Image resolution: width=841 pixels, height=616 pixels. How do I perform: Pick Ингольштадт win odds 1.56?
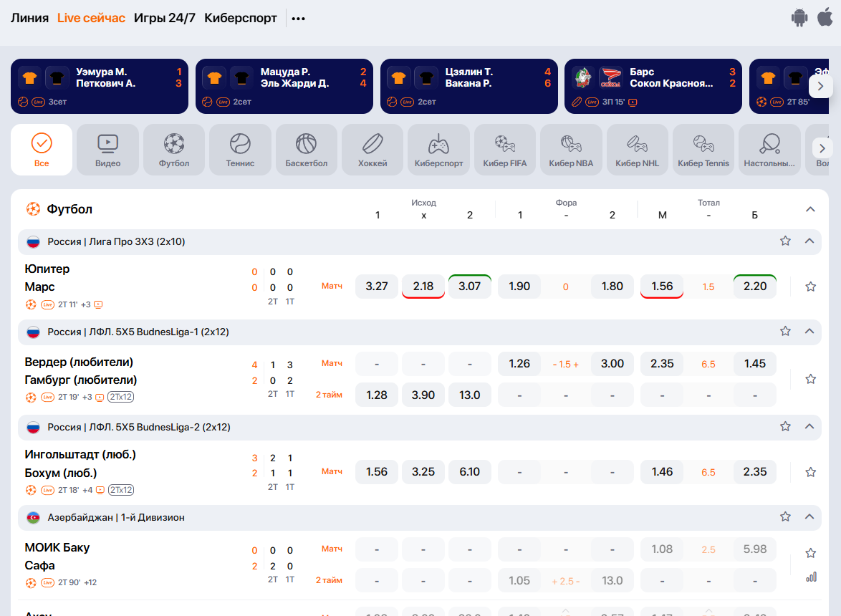[x=377, y=472]
